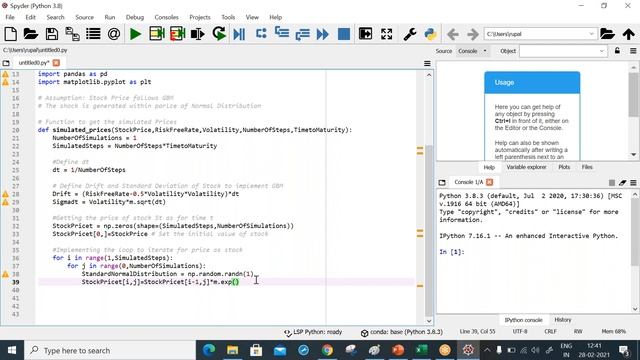
Task: Click the console browse tabs icon
Action: (442, 182)
